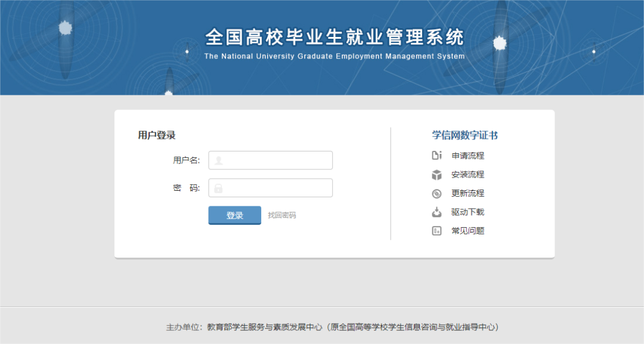Click the 全国高校毕业生就业管理系统 banner title
Screen dimensions: 644x344
click(334, 38)
